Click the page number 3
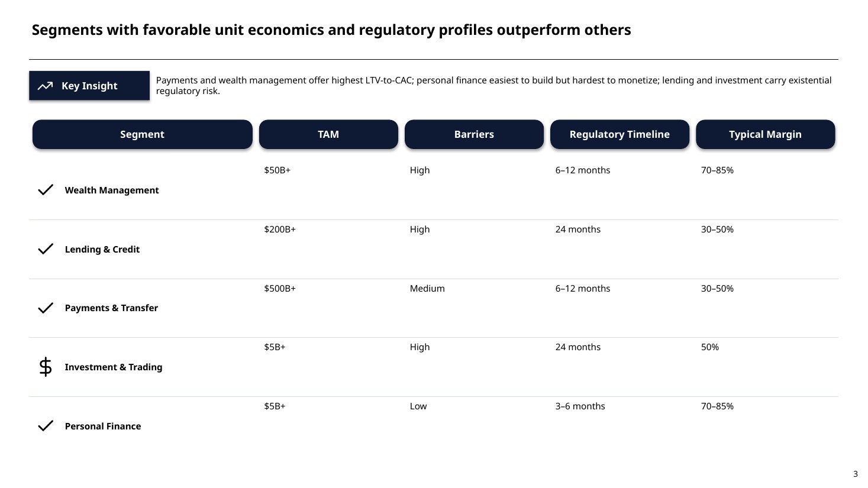This screenshot has width=868, height=488. (855, 474)
